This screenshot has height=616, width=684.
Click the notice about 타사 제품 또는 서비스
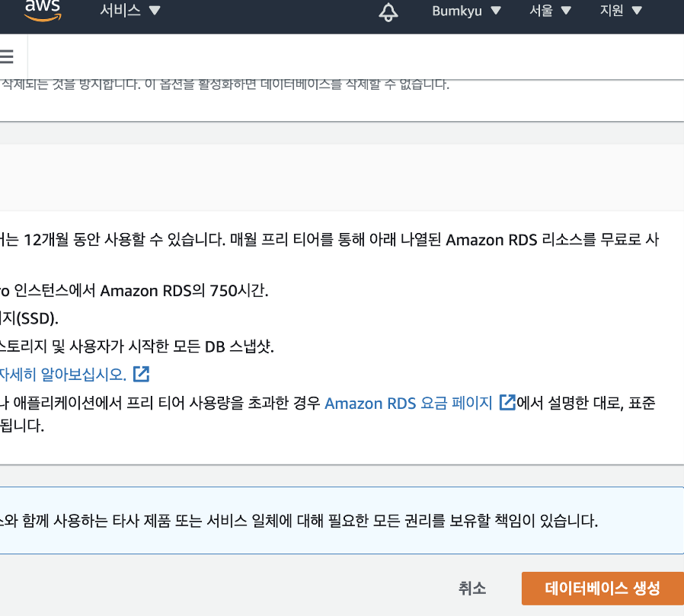click(x=299, y=520)
